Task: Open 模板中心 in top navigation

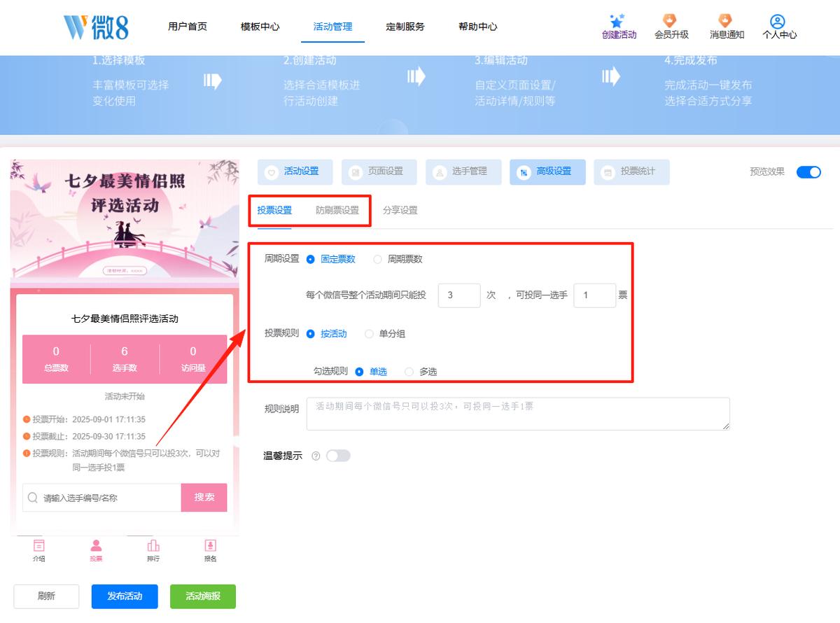Action: tap(260, 27)
